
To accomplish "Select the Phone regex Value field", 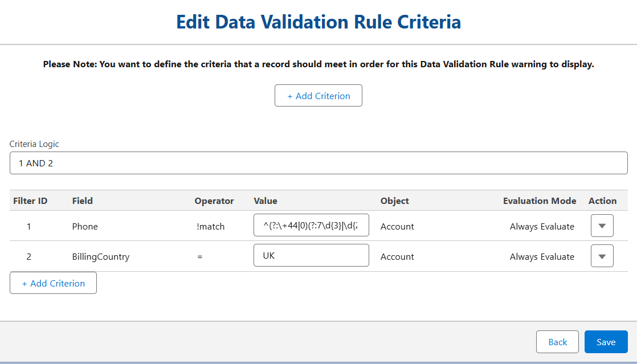I will pos(311,225).
